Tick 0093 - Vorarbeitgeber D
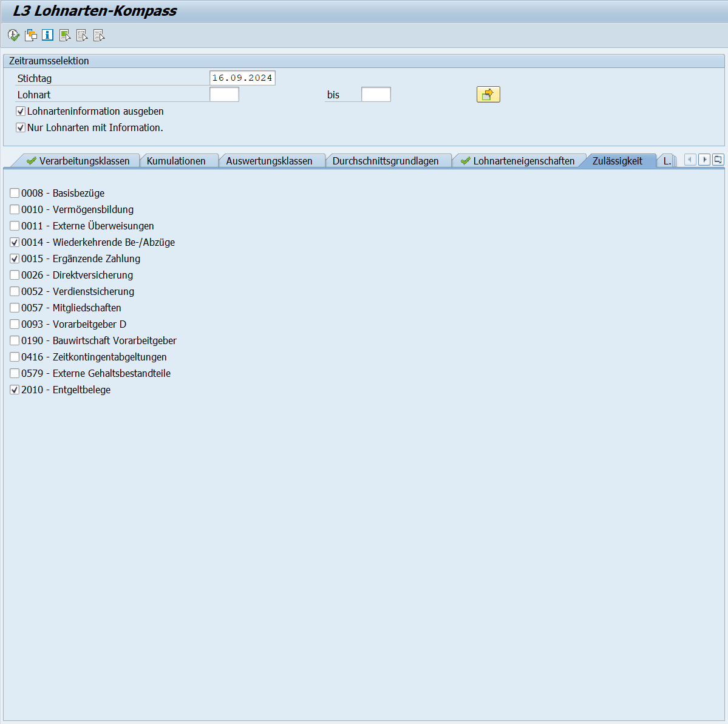The height and width of the screenshot is (724, 728). 15,325
